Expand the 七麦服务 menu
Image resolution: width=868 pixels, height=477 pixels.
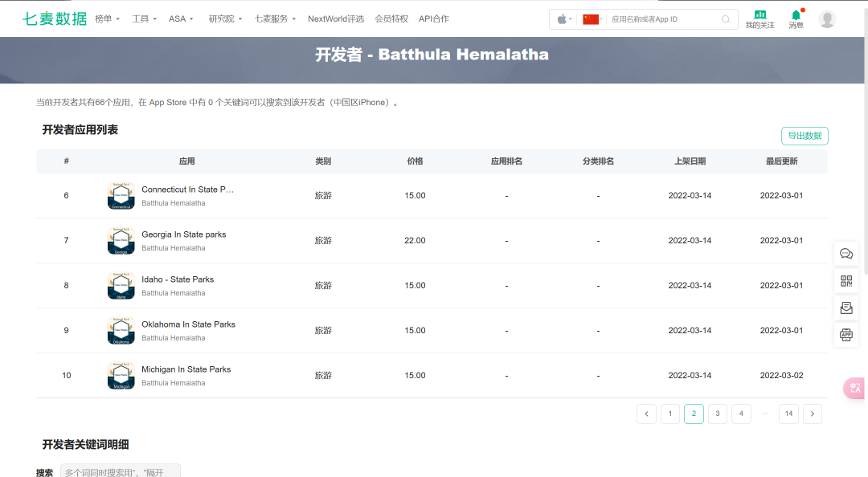275,18
